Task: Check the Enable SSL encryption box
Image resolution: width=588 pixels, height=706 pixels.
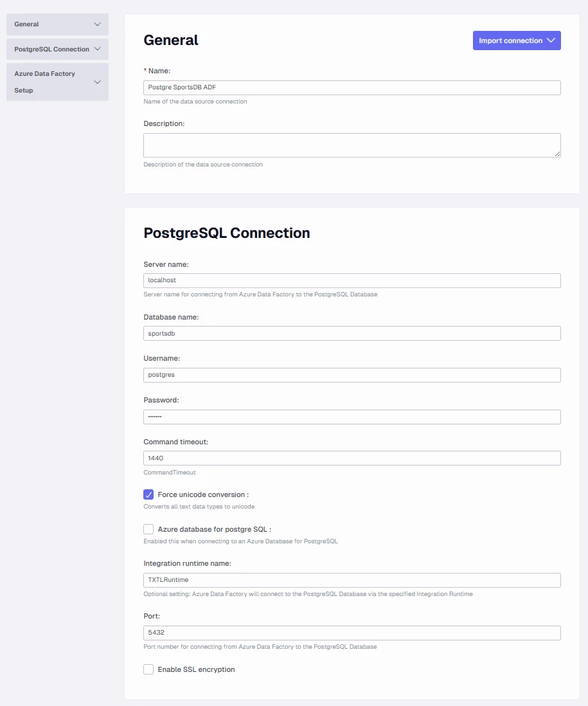Action: 148,669
